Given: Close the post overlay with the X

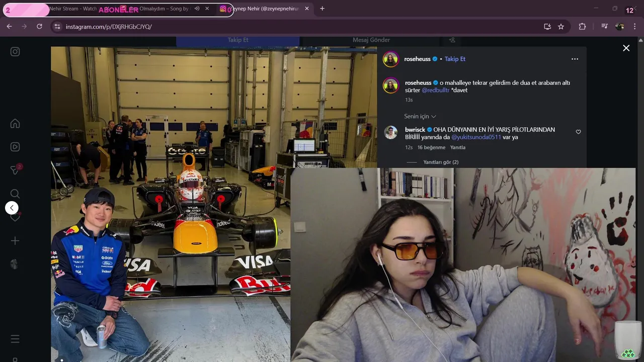Looking at the screenshot, I should pyautogui.click(x=626, y=48).
